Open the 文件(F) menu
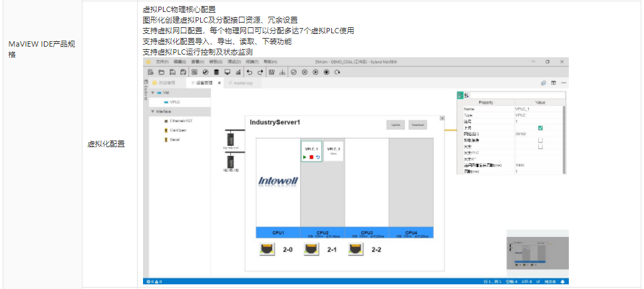The image size is (644, 289). coord(162,61)
